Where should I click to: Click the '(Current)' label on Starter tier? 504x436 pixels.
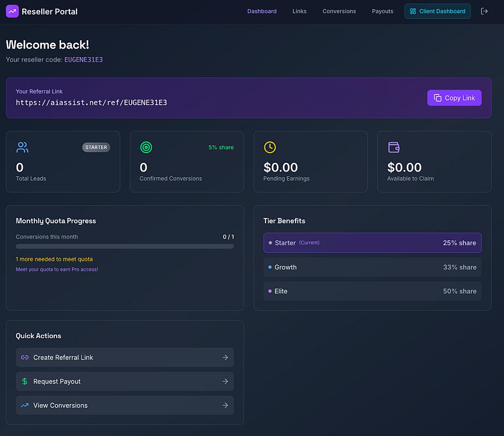click(309, 243)
